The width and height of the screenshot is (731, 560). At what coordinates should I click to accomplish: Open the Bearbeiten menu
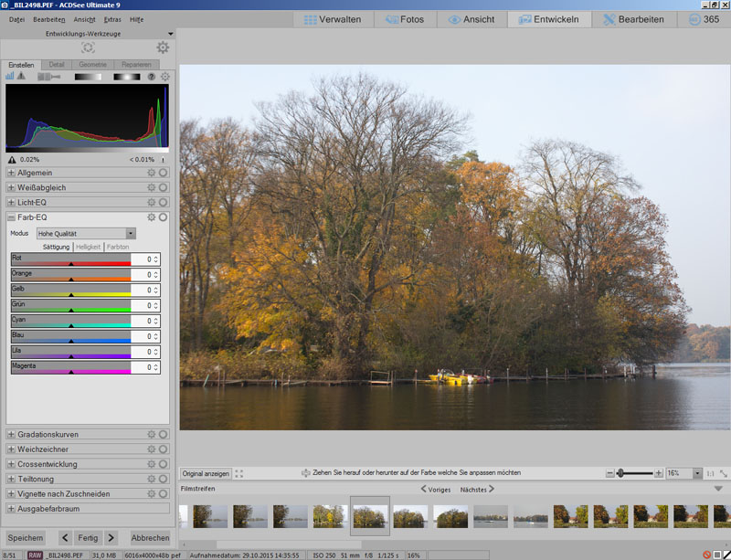pos(48,19)
